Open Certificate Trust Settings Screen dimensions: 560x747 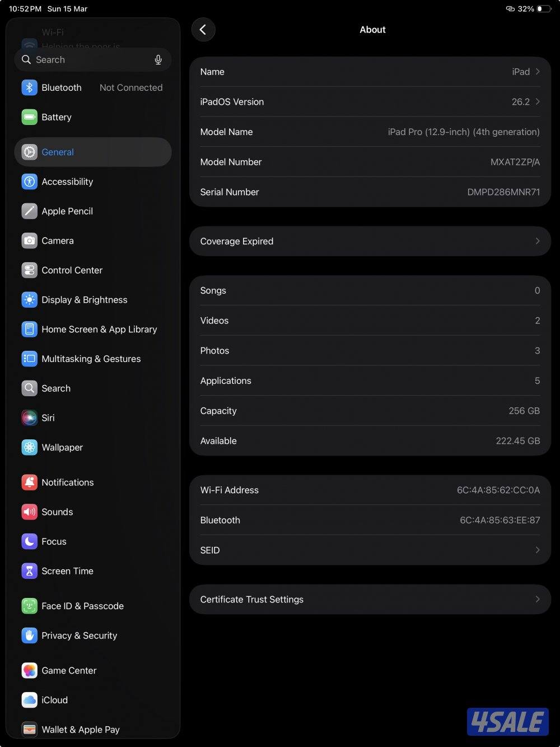coord(370,599)
